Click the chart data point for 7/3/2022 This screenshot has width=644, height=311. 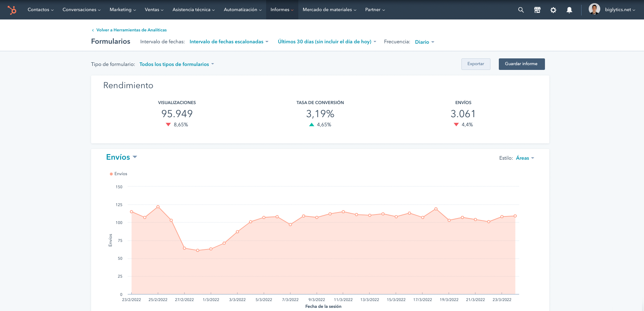(x=290, y=225)
